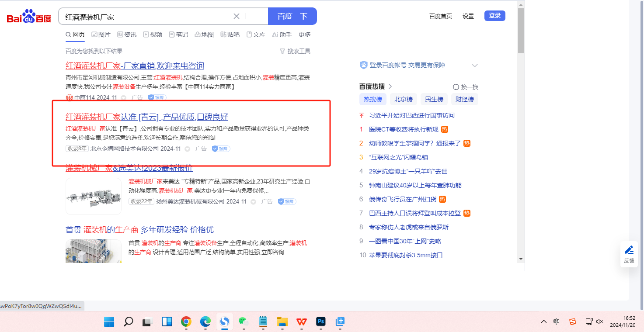Screen dimensions: 644x332
Task: Launch WPS Office from the taskbar
Action: click(x=301, y=322)
